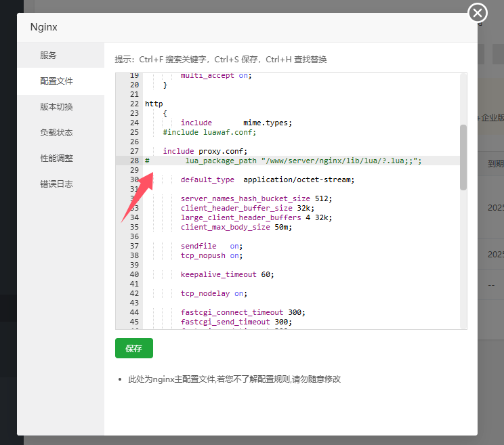The image size is (504, 445).
Task: Click line number 22 in gutter
Action: point(134,104)
